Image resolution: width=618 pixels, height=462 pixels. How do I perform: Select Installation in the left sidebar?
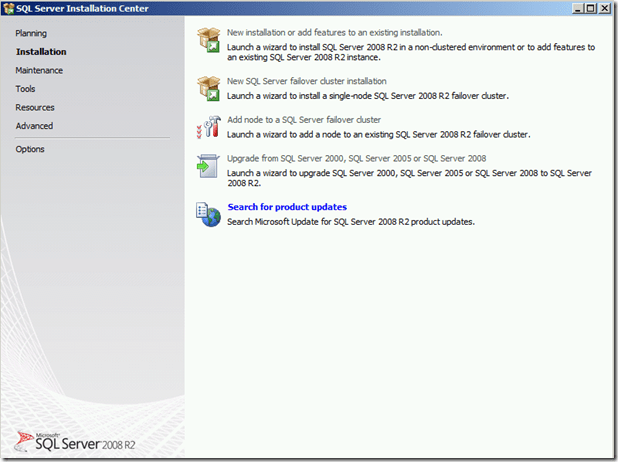(41, 52)
